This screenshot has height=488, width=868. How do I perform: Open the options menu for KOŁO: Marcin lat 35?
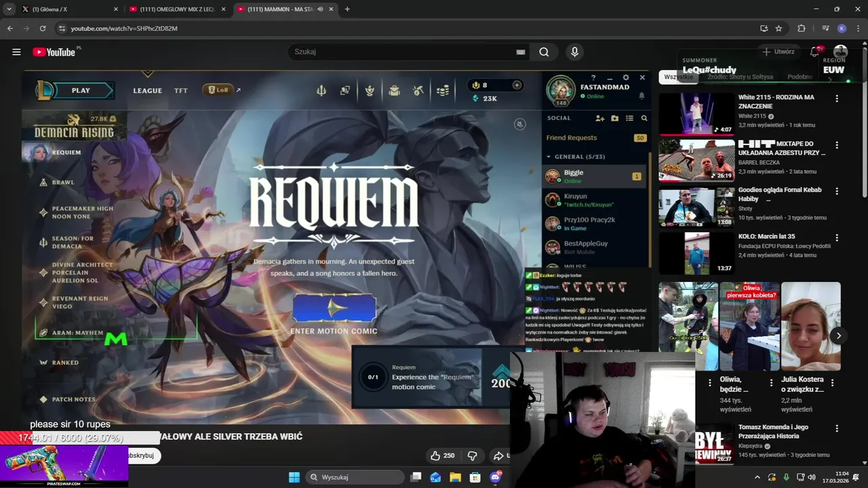click(x=837, y=238)
